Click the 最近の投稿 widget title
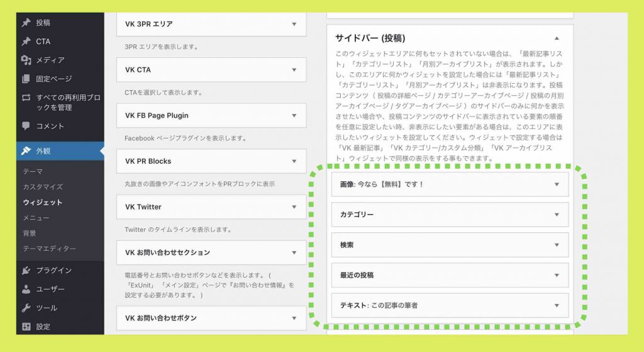The height and width of the screenshot is (352, 644). 357,275
